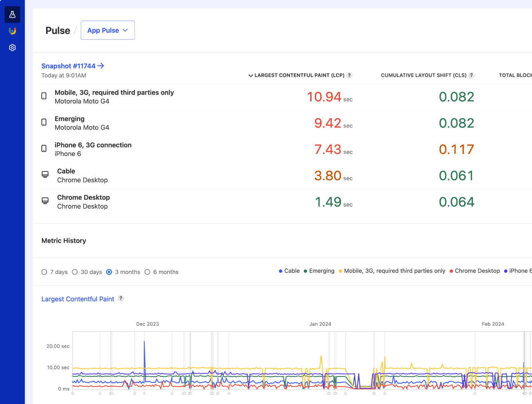532x404 pixels.
Task: Click the Cumulative Layout Shift column header
Action: [423, 75]
